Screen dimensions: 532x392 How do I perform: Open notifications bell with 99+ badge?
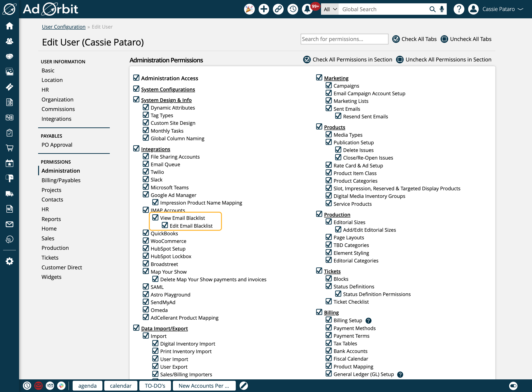pos(307,9)
